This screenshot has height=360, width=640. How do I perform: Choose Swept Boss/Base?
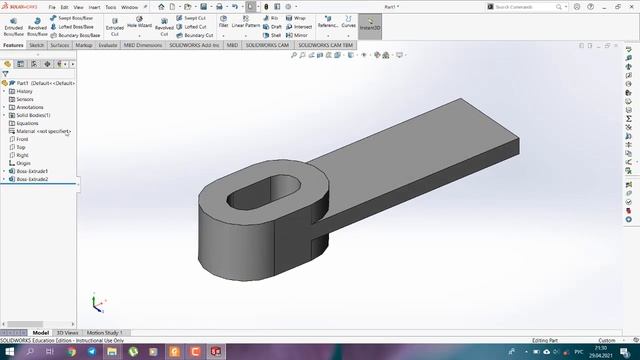click(x=71, y=18)
